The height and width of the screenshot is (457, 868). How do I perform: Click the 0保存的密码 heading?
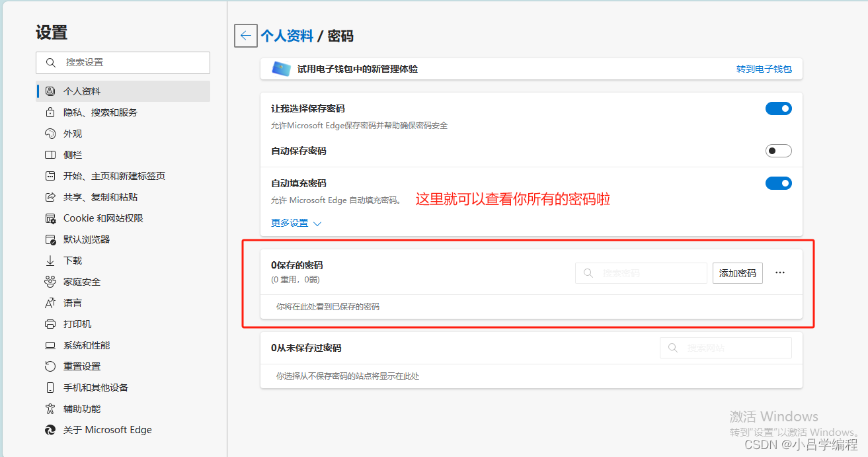[x=297, y=265]
